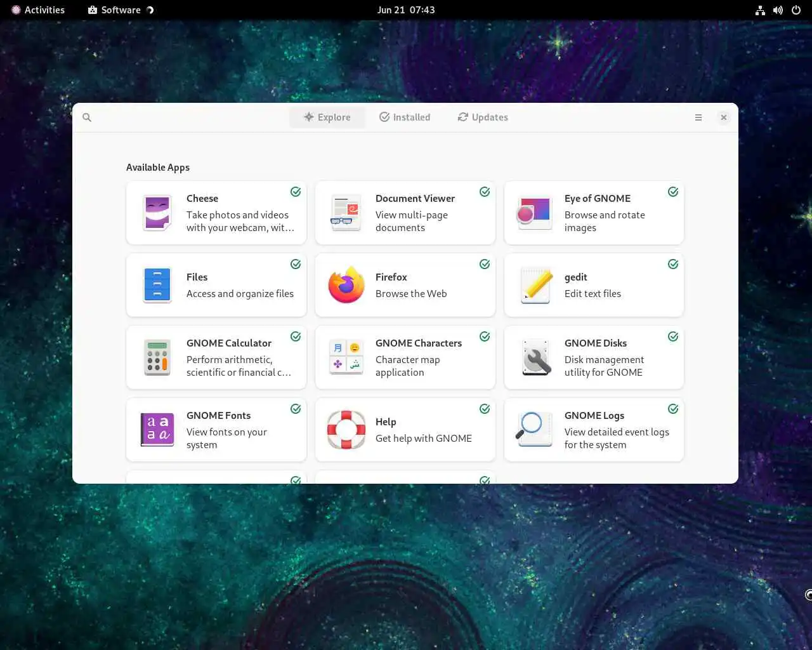Click installed checkmark badge on the GNOME Calculator card

point(296,336)
